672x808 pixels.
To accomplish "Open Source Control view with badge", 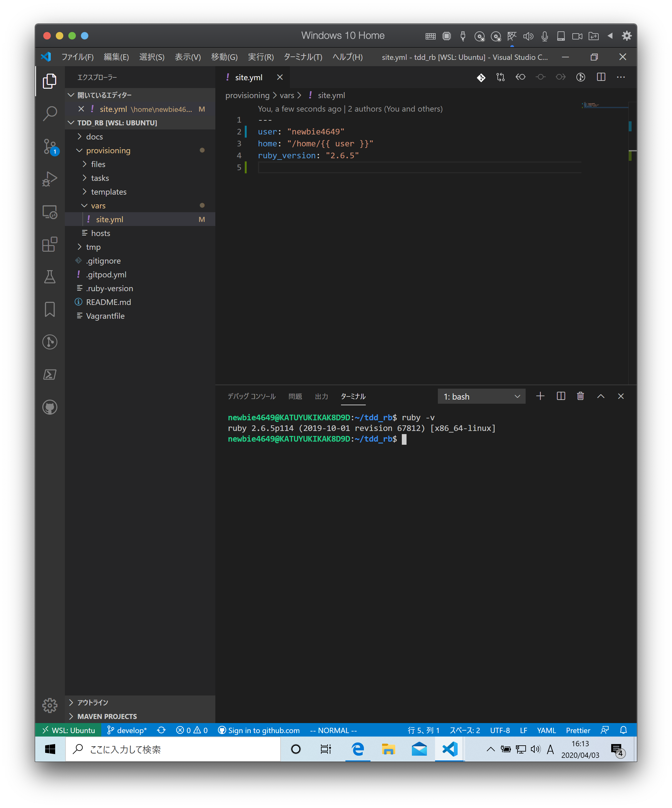I will tap(50, 146).
